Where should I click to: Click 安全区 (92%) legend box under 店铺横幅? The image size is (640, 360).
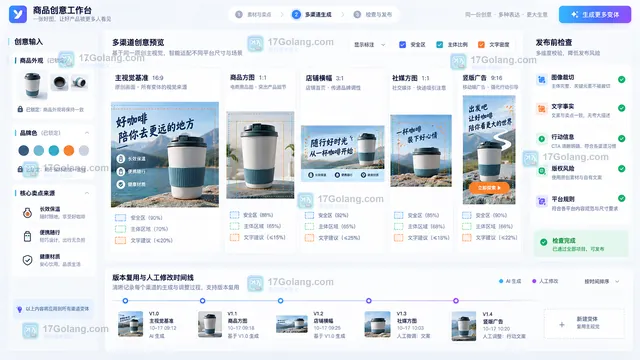(x=309, y=215)
